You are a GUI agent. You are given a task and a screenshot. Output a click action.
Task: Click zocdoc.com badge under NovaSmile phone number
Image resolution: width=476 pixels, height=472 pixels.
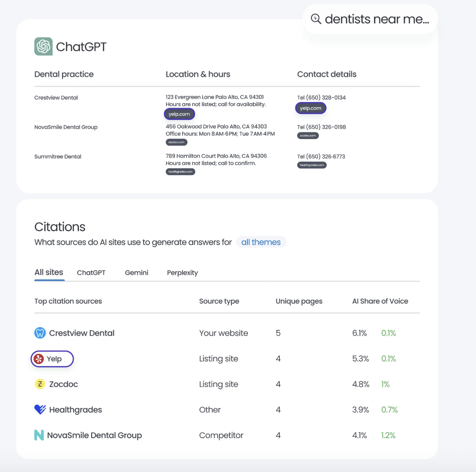click(308, 135)
